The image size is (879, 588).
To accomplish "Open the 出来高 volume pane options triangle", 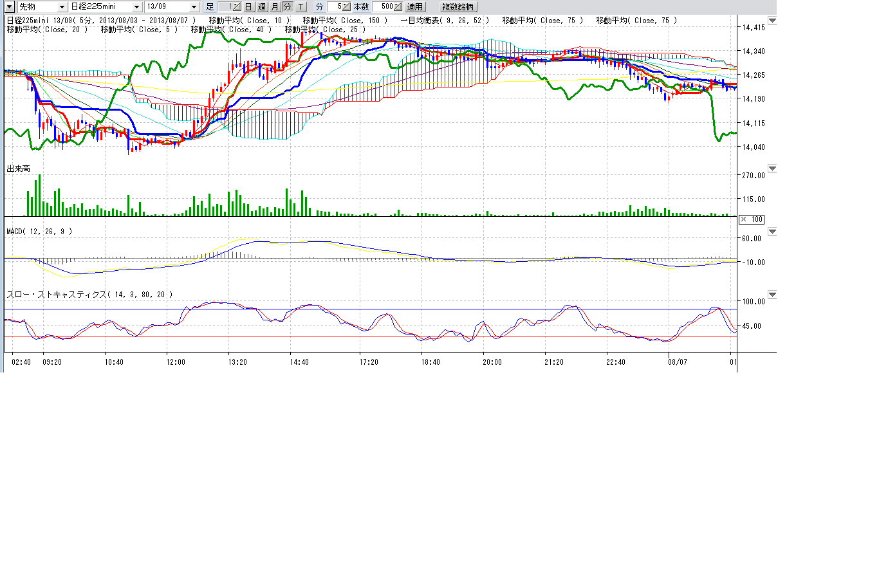I will tap(772, 169).
